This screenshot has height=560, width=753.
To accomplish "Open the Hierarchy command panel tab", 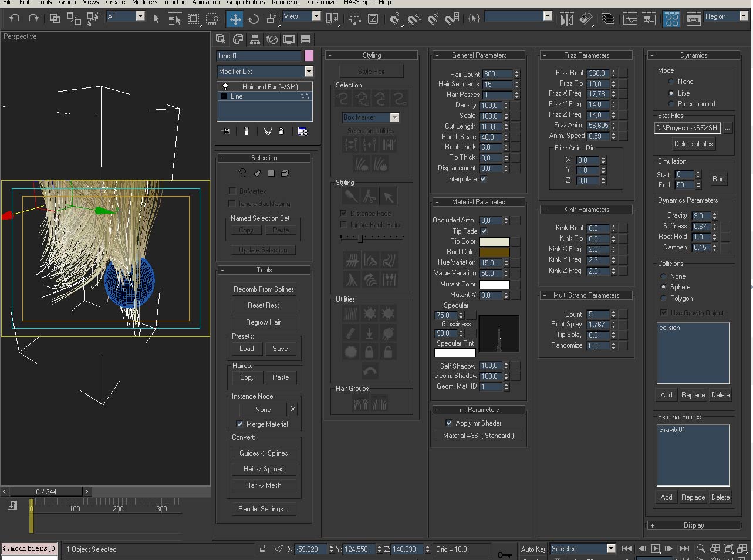I will (x=255, y=39).
